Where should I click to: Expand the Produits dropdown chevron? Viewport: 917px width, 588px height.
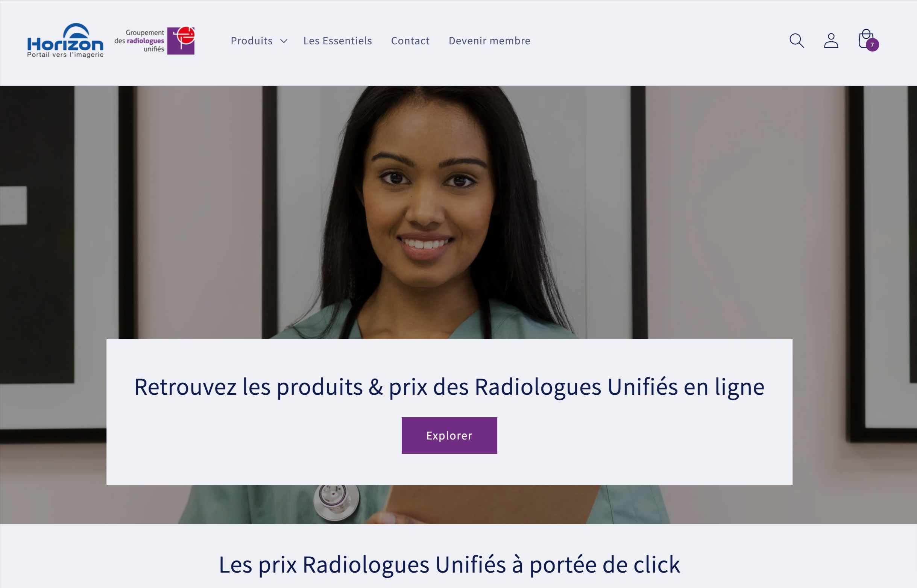click(x=284, y=41)
